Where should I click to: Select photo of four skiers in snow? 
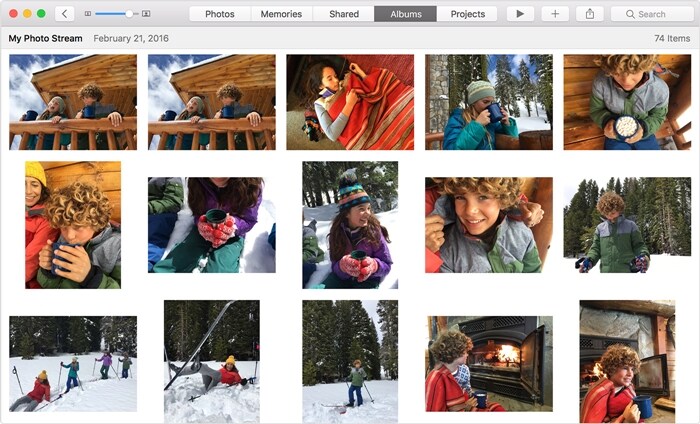coord(73,364)
